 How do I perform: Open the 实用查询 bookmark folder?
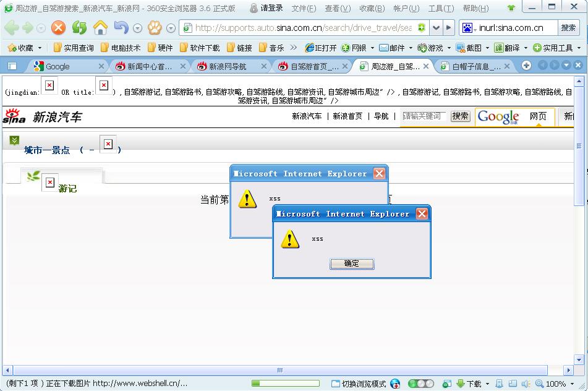(74, 48)
